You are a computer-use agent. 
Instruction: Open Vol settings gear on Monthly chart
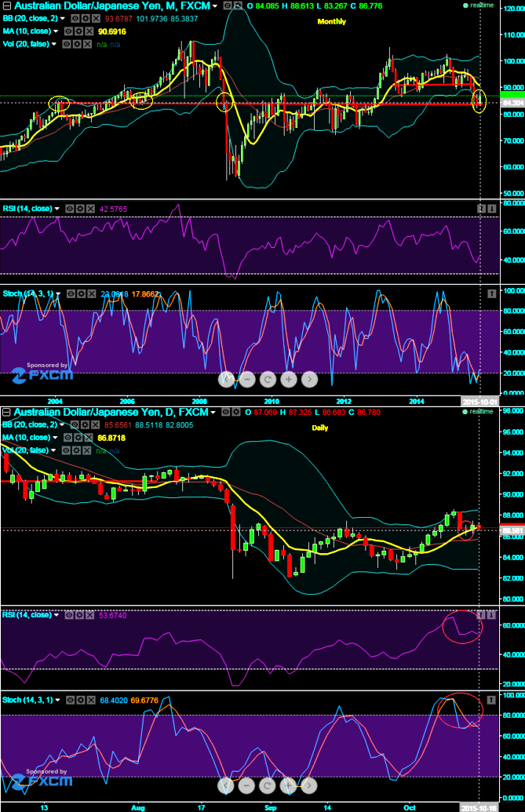(x=77, y=44)
